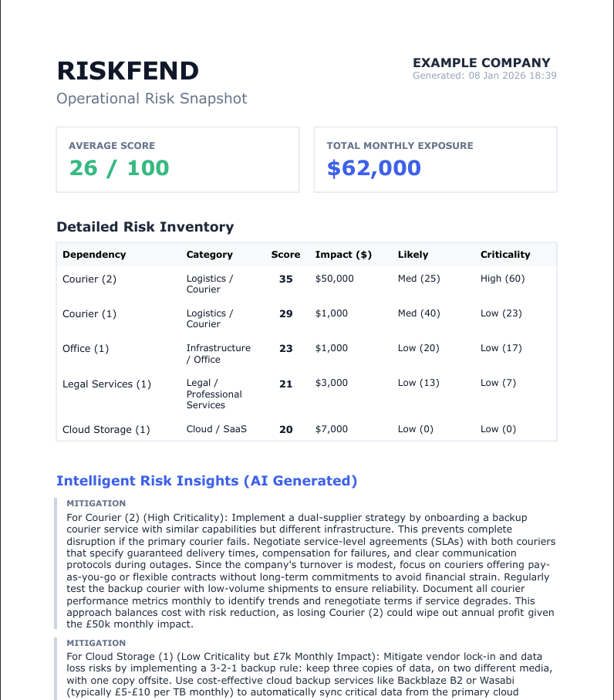Screen dimensions: 614x700
Task: Click the Average Score value 26 / 100
Action: (120, 168)
